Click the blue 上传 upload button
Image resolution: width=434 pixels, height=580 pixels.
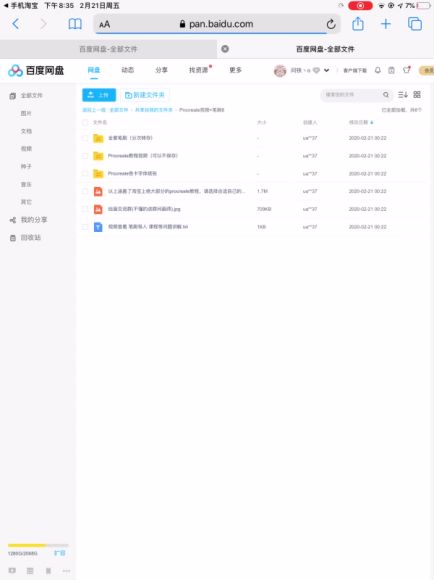click(99, 95)
